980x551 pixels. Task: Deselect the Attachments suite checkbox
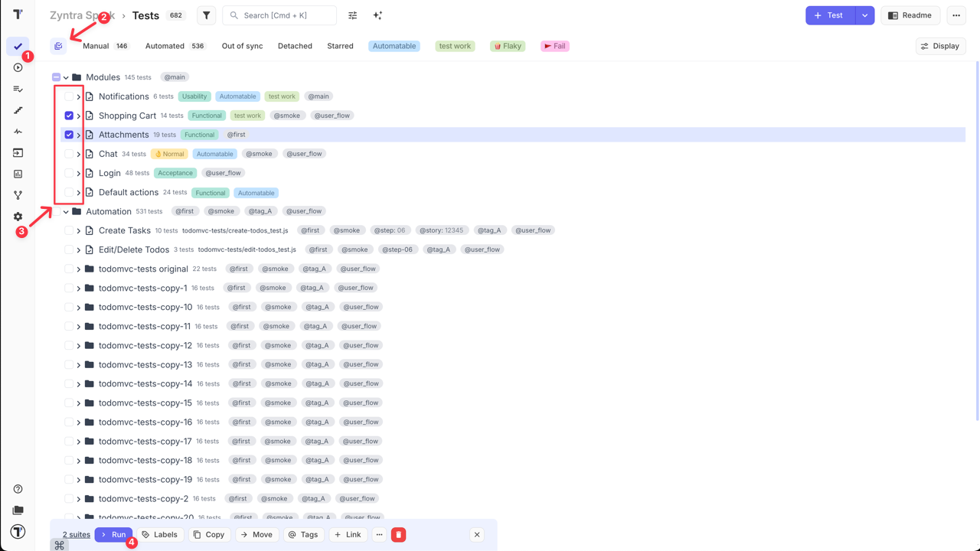[x=69, y=135]
